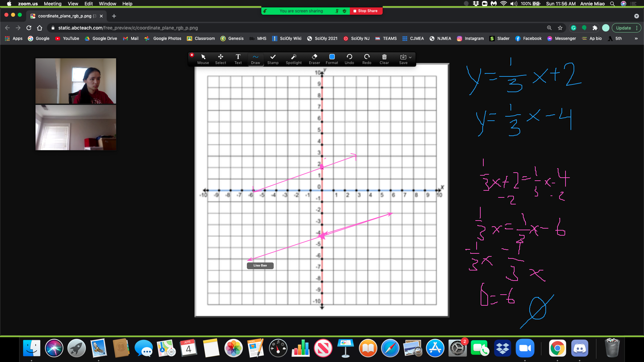The height and width of the screenshot is (362, 644).
Task: Open the Meeting menu
Action: point(53,4)
